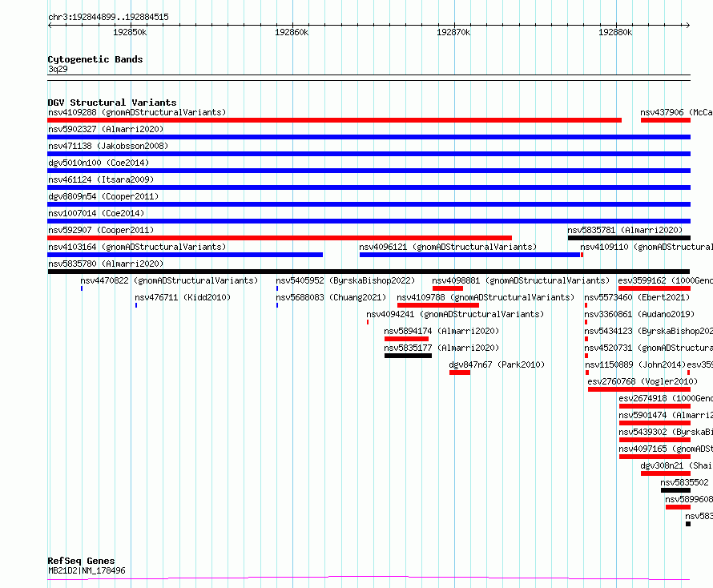Screen dimensions: 713x588
Task: Click the 192860k ruler label
Action: coord(292,32)
